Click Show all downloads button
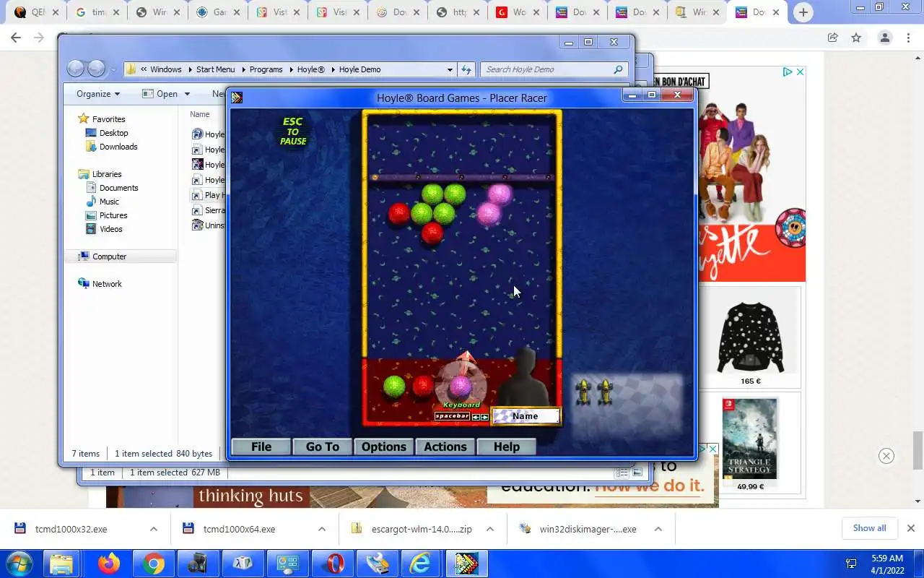The width and height of the screenshot is (924, 578). (x=869, y=528)
